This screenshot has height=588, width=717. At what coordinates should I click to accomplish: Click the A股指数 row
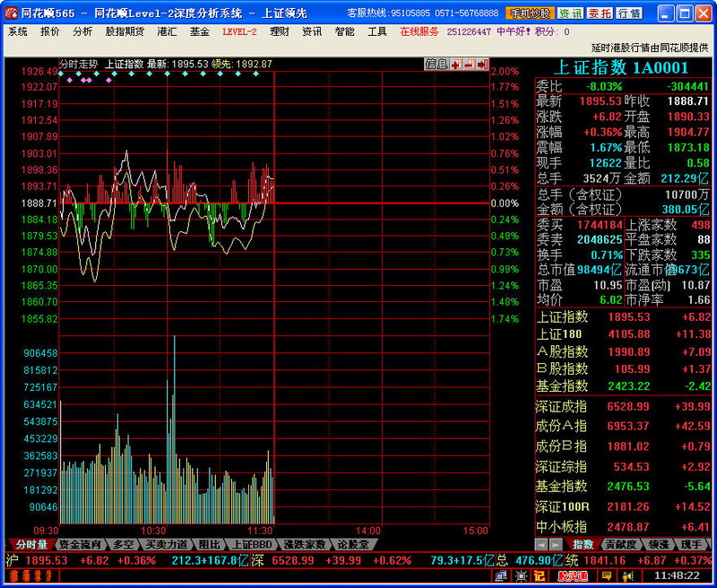623,351
